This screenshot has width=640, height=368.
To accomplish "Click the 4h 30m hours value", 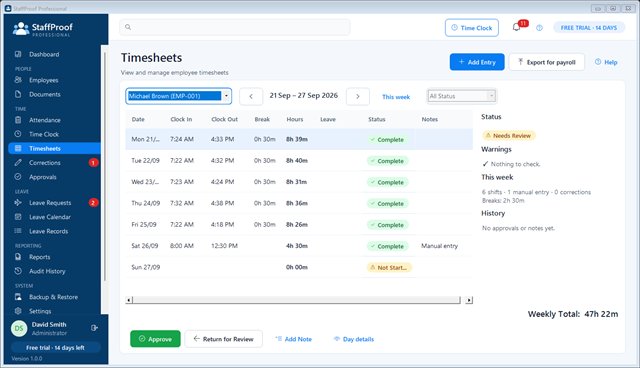I will coord(297,246).
